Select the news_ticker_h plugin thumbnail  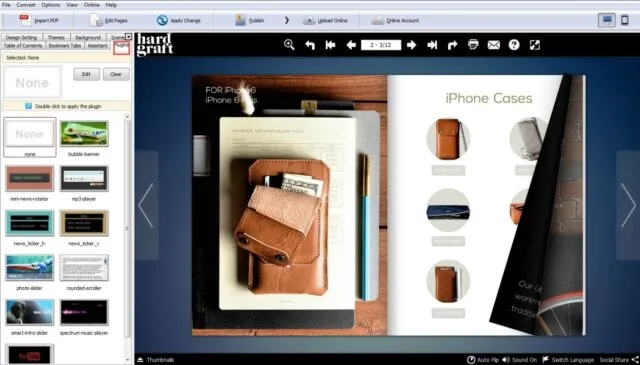pyautogui.click(x=29, y=223)
